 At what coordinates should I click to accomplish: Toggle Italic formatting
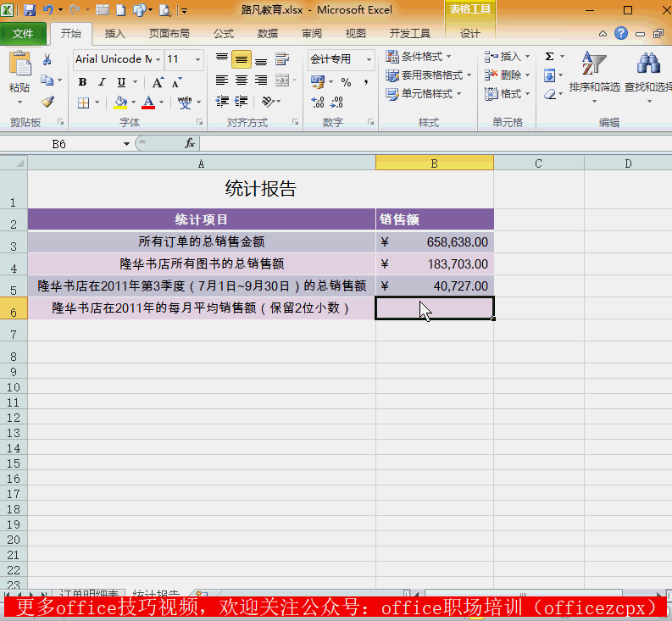pos(102,82)
